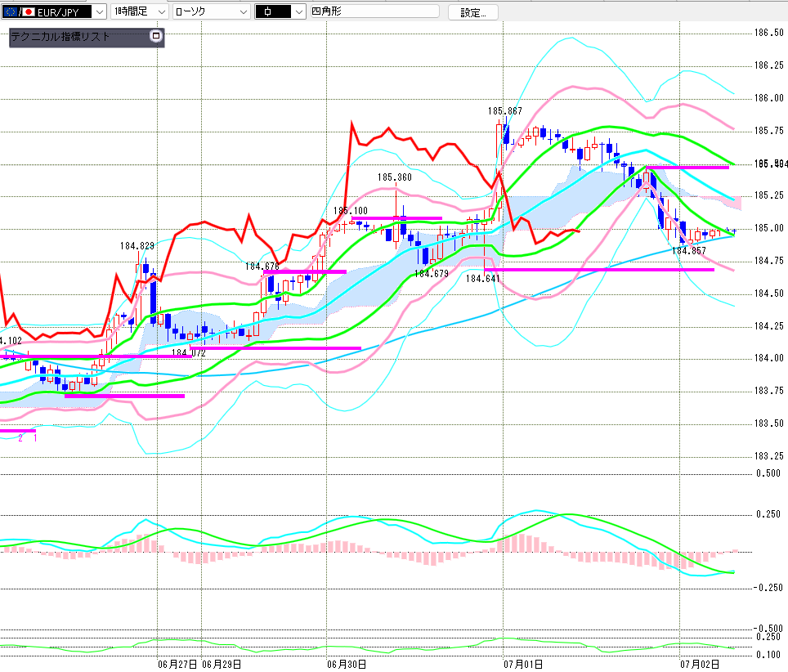The width and height of the screenshot is (788, 672).
Task: Click the Japan flag icon
Action: 29,11
